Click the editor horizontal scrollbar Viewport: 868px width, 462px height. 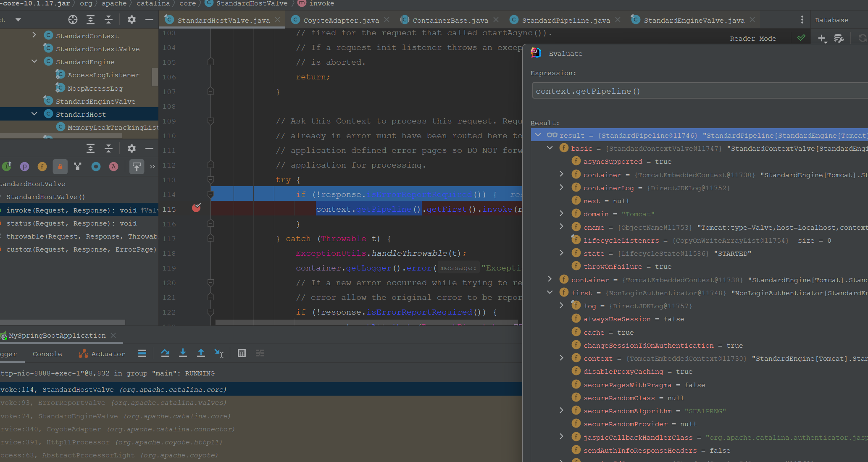tap(366, 323)
